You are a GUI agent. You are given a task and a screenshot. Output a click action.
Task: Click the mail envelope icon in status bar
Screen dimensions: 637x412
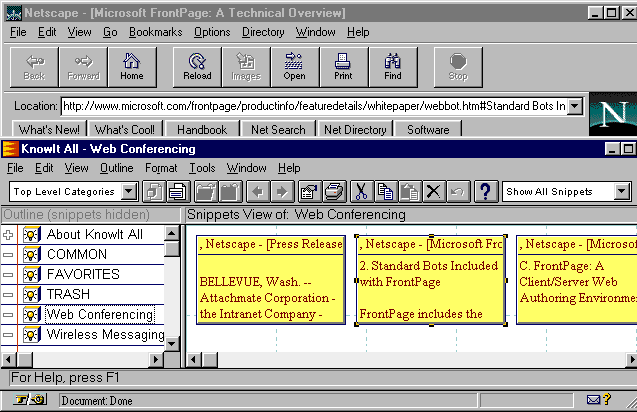pyautogui.click(x=594, y=401)
